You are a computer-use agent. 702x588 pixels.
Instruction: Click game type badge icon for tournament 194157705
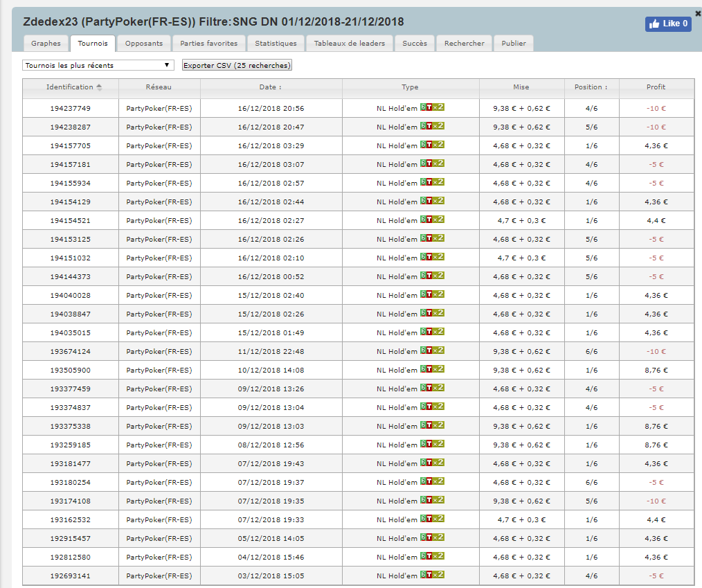[432, 145]
